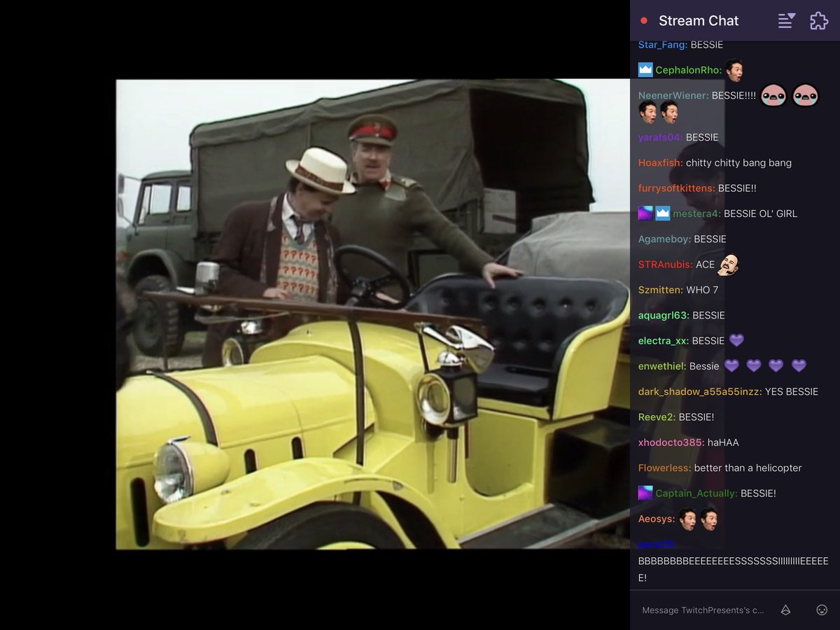Tap first face emote below NeenerWiener's name

click(647, 112)
